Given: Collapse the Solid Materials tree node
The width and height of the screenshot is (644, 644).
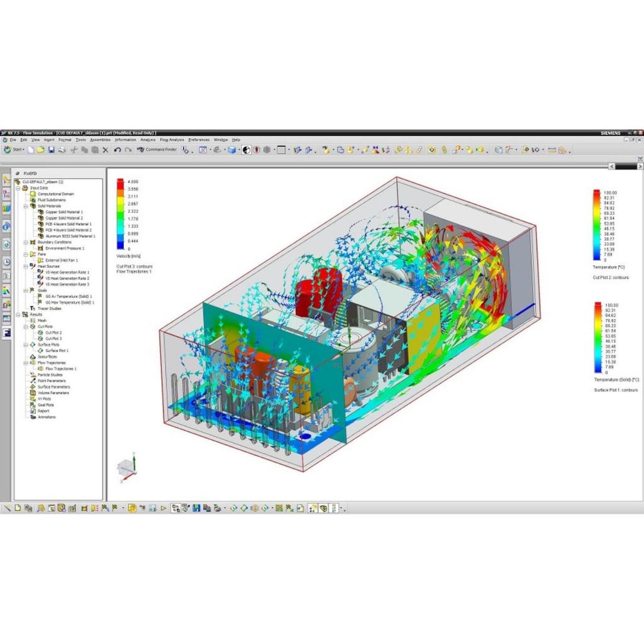Looking at the screenshot, I should 26,206.
